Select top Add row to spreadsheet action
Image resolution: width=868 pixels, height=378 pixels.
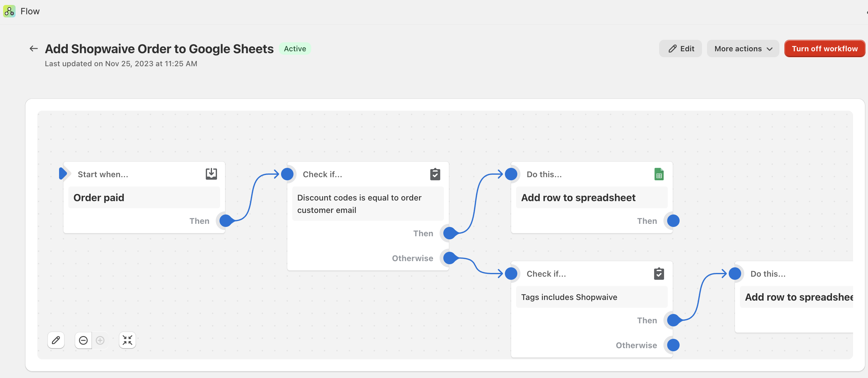592,197
